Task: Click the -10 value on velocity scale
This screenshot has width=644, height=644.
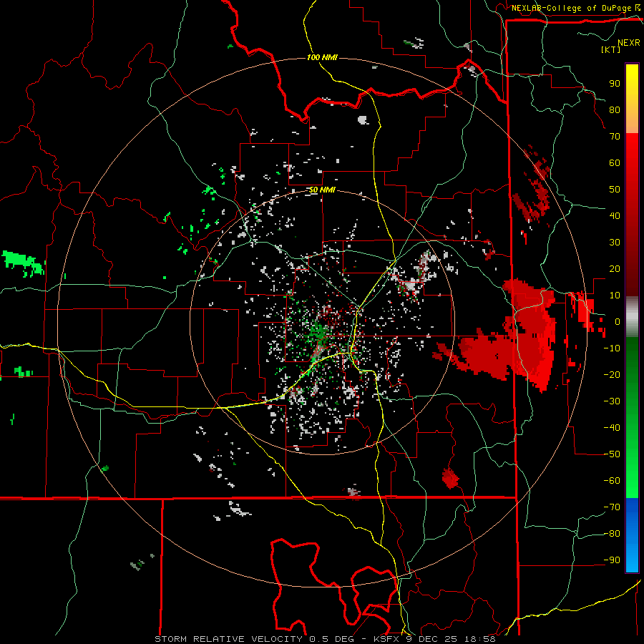Action: pyautogui.click(x=612, y=348)
